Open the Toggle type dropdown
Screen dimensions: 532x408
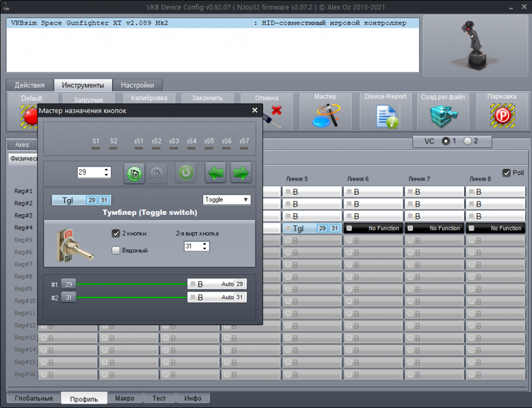tap(227, 200)
